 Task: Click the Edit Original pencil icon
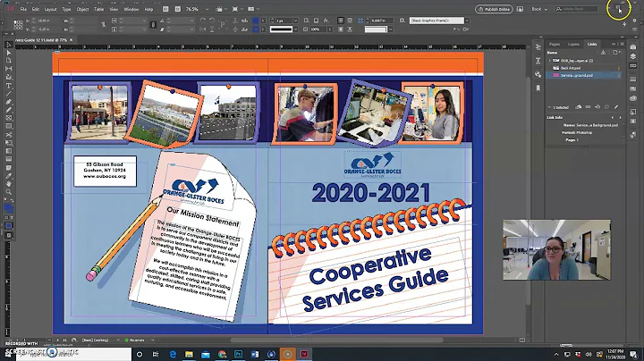[616, 107]
